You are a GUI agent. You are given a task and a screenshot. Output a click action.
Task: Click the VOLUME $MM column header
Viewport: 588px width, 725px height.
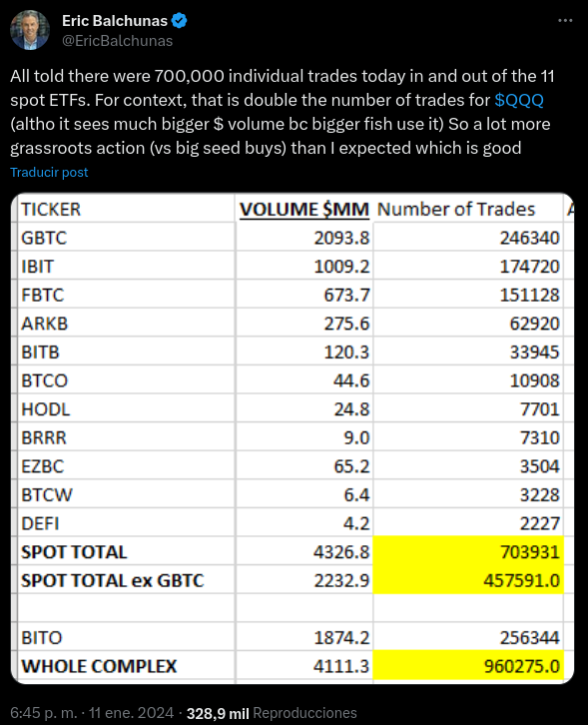point(304,210)
